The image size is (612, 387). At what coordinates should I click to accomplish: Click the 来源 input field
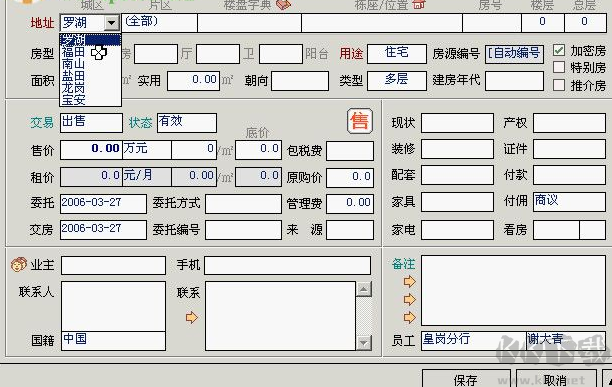tap(350, 230)
